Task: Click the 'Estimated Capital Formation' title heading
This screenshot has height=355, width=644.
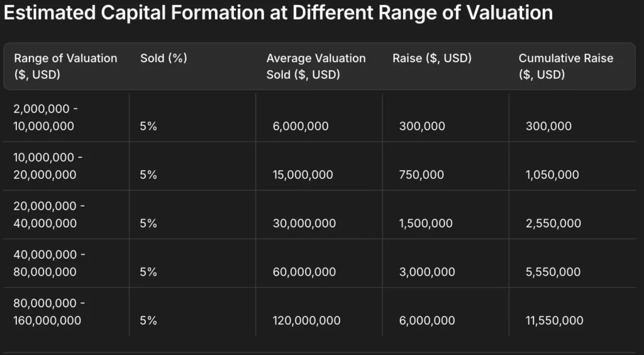Action: click(278, 13)
